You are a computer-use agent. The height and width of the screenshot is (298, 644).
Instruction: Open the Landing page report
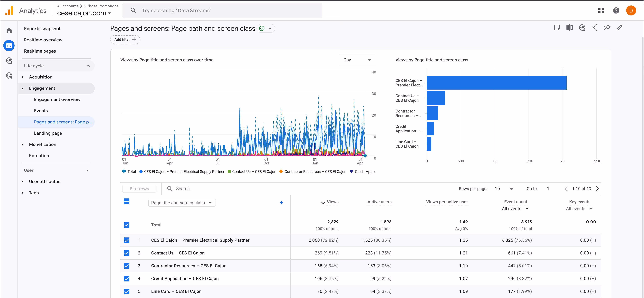(48, 133)
